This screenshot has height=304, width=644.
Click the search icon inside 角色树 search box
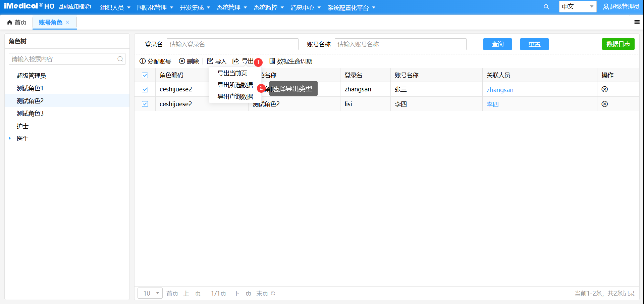pyautogui.click(x=120, y=59)
